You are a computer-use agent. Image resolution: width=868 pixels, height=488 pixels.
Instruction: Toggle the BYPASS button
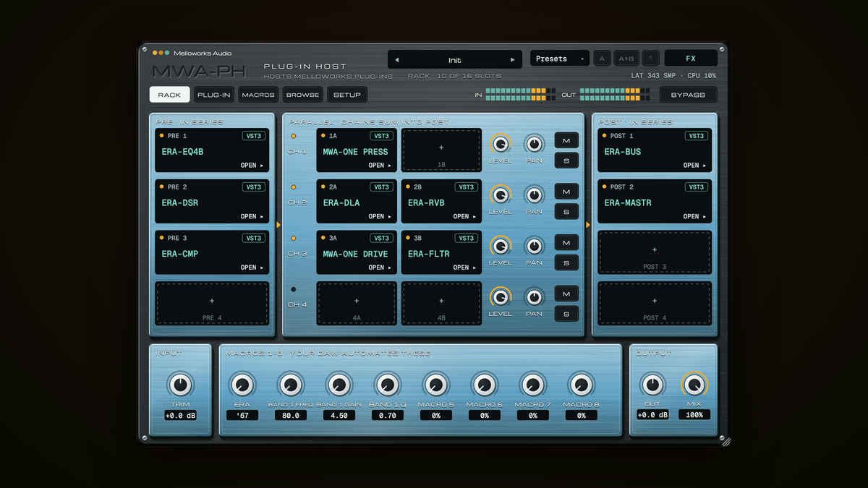point(688,95)
